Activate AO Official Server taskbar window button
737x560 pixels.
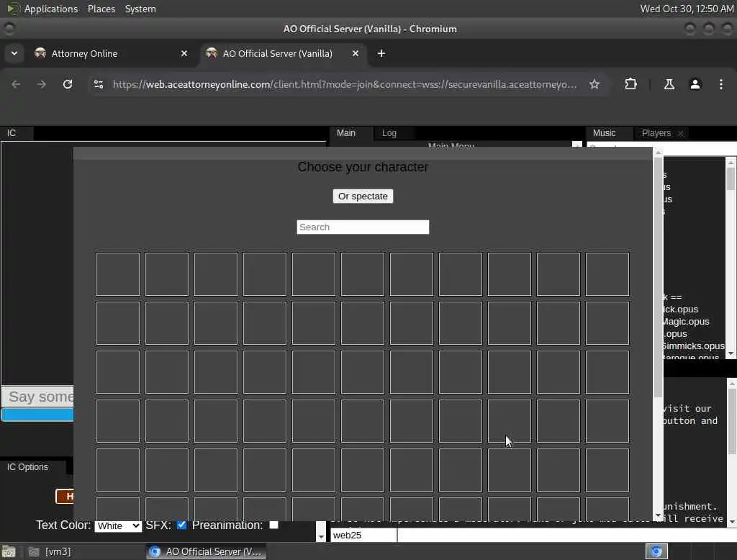point(206,551)
